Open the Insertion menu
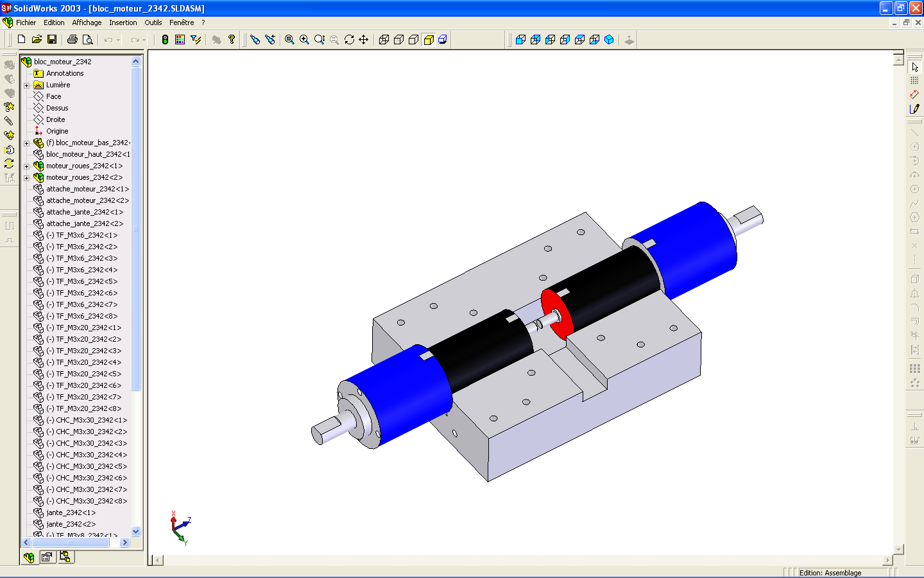Viewport: 924px width, 578px height. point(123,22)
